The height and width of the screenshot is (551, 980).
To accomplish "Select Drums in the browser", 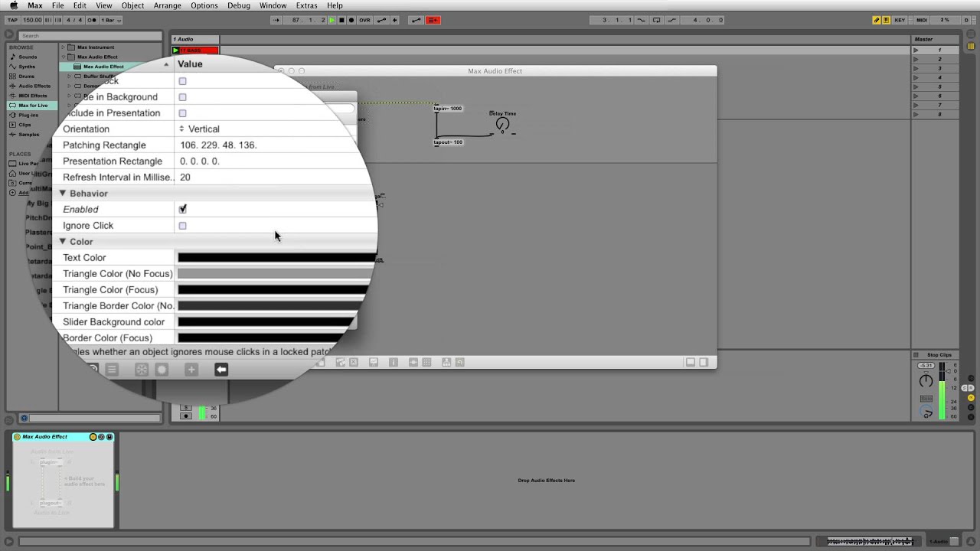I will 27,77.
